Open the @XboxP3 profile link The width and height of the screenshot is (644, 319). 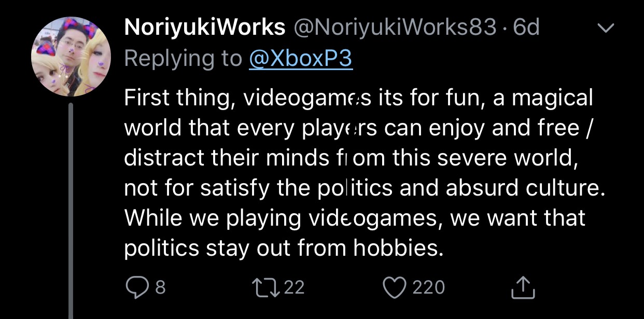(x=301, y=59)
